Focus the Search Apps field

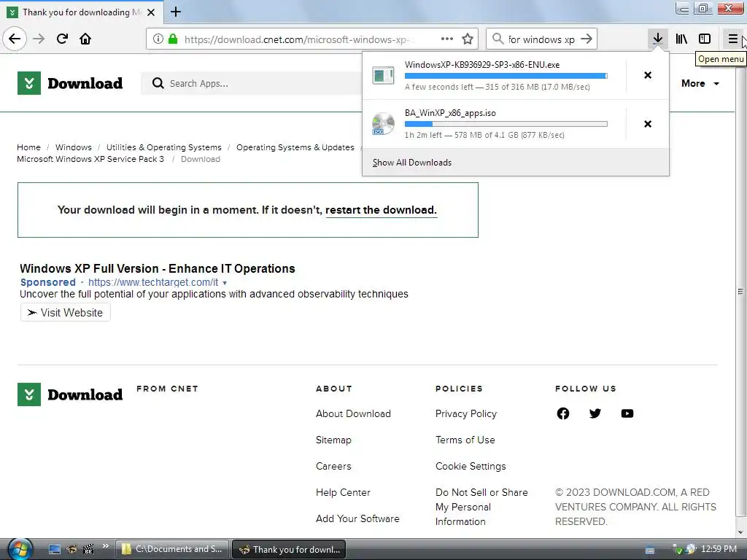(x=252, y=83)
